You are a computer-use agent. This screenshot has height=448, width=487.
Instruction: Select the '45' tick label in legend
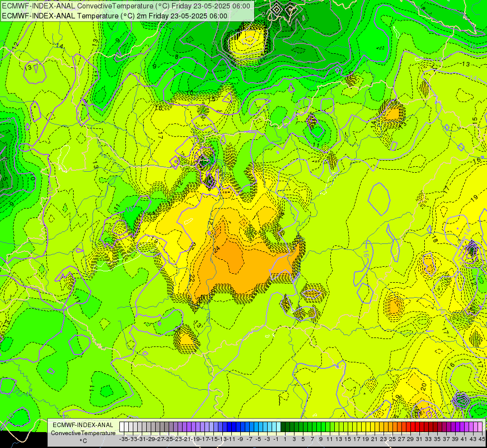coord(482,440)
